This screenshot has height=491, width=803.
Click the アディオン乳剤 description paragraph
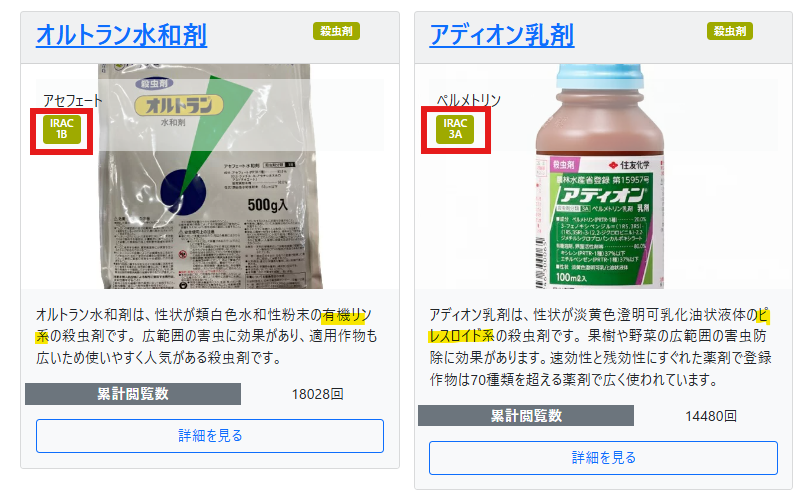pyautogui.click(x=601, y=347)
